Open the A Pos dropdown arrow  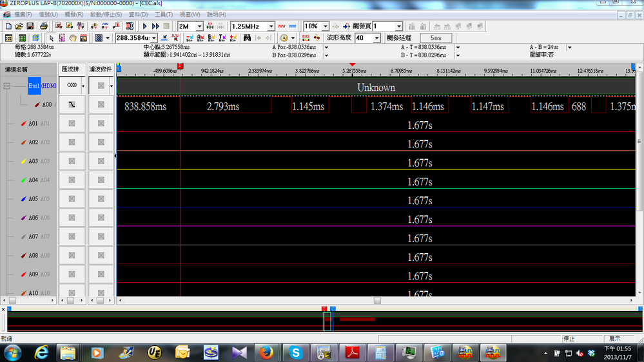pyautogui.click(x=327, y=47)
